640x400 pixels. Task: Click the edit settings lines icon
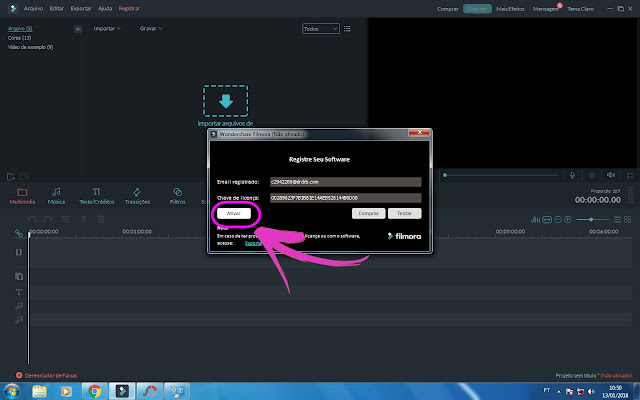point(65,220)
